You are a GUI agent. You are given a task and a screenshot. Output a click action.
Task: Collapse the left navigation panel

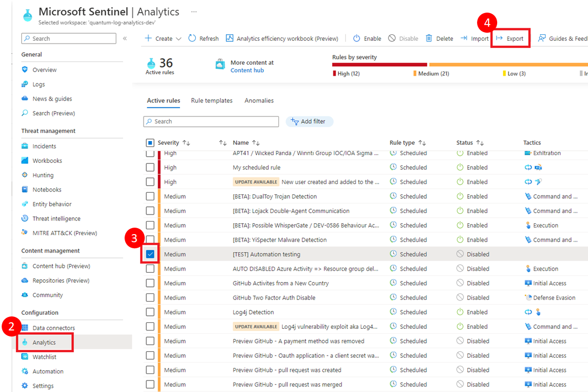[x=125, y=39]
